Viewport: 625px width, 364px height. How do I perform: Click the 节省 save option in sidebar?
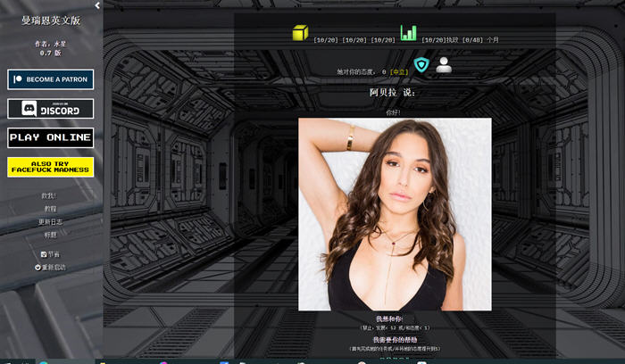[50, 254]
